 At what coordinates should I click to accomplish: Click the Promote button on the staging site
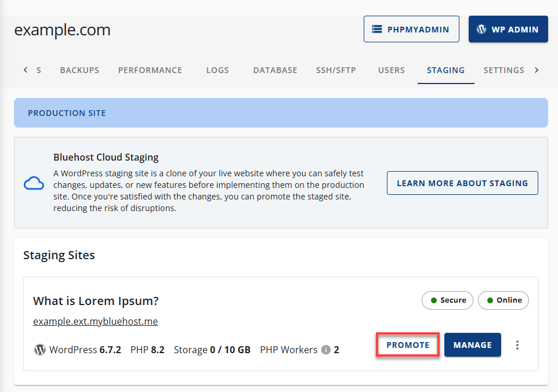pos(407,344)
